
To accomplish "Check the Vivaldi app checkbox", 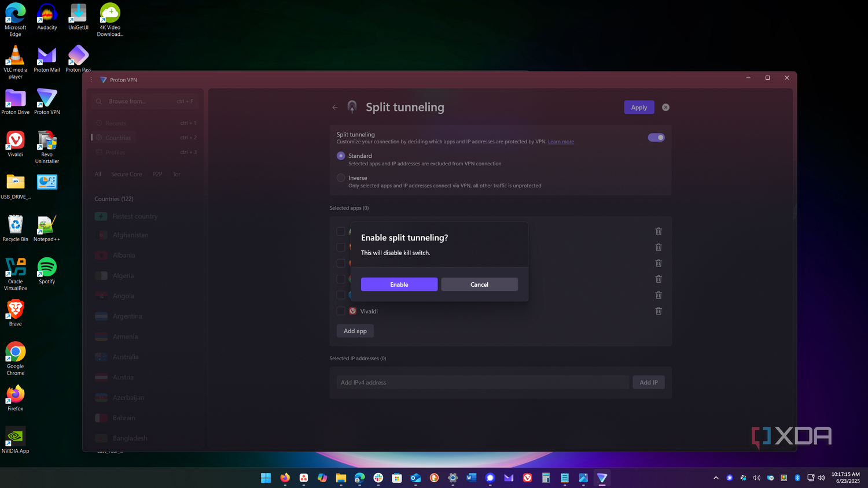I will (341, 311).
